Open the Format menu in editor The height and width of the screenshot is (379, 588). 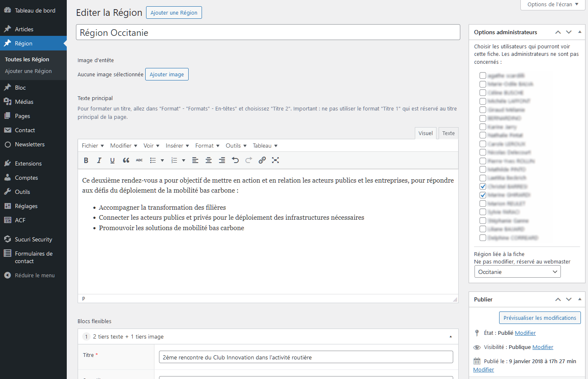click(x=207, y=146)
